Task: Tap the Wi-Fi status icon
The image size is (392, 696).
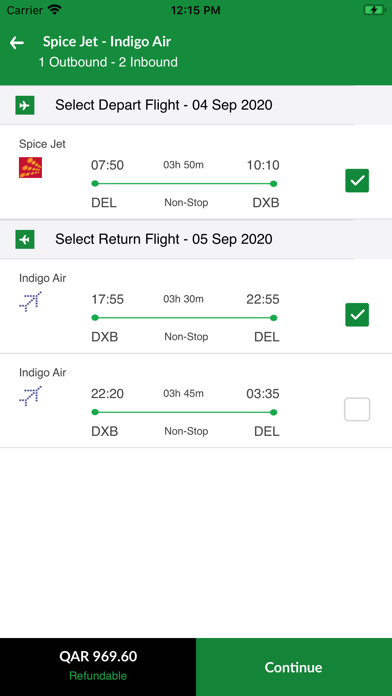Action: click(x=55, y=10)
